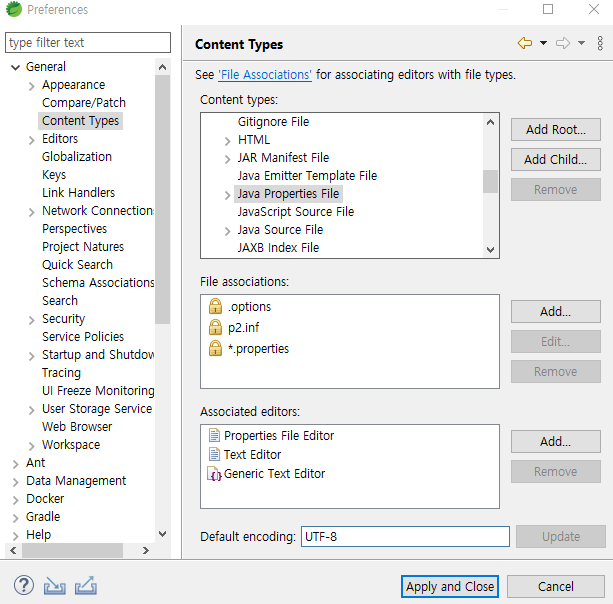Viewport: 613px width, 604px height.
Task: Select Perspectives in the tree
Action: [x=75, y=229]
